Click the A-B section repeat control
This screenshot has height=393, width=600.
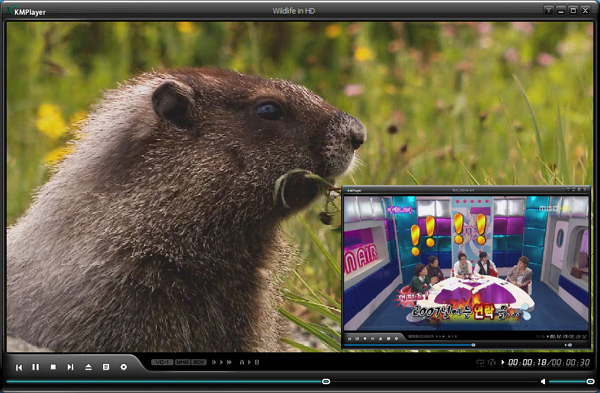(x=249, y=362)
